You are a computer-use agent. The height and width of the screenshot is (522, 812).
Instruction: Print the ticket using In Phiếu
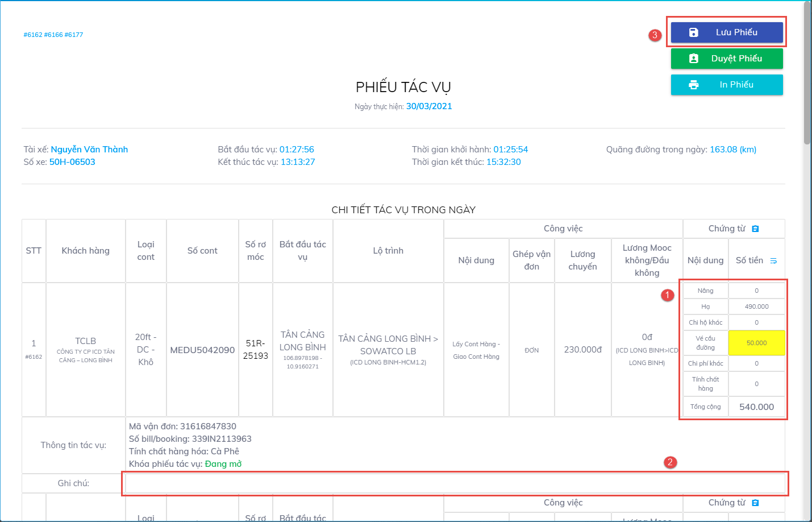coord(727,85)
